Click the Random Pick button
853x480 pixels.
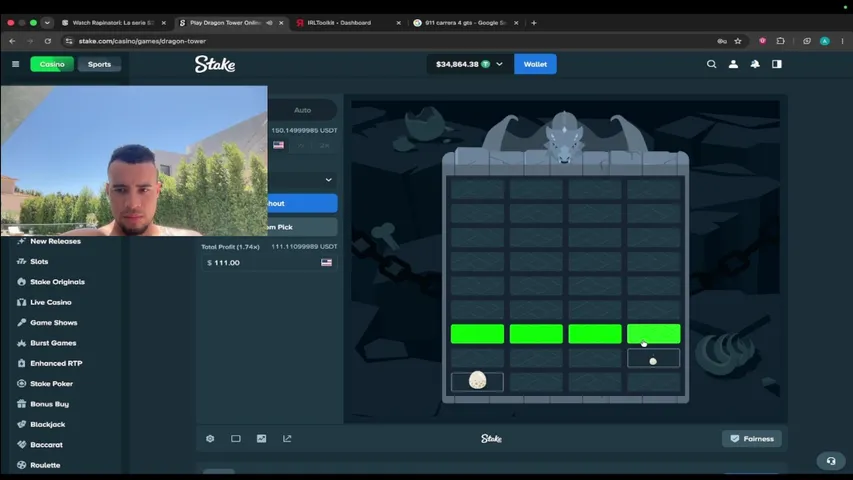click(302, 227)
